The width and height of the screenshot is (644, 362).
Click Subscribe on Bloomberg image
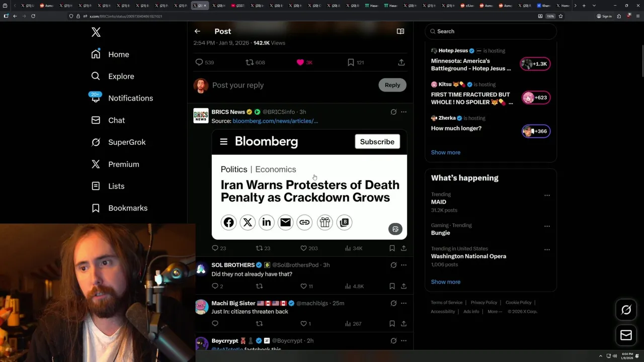pos(377,142)
